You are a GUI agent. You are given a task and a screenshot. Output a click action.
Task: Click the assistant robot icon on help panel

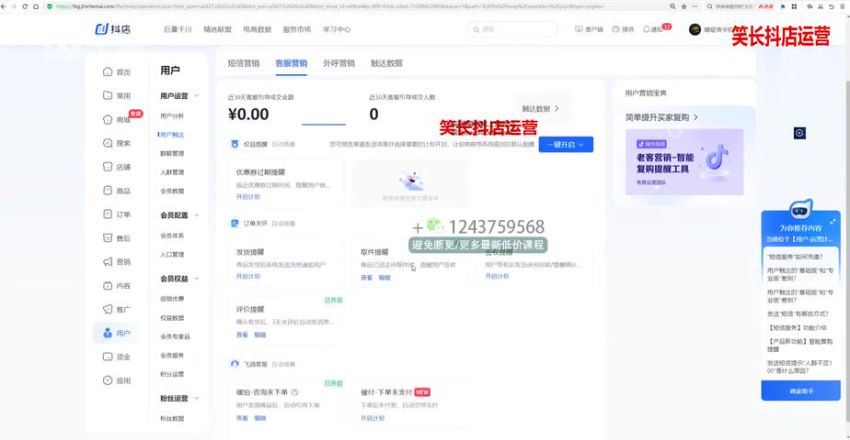(x=800, y=210)
